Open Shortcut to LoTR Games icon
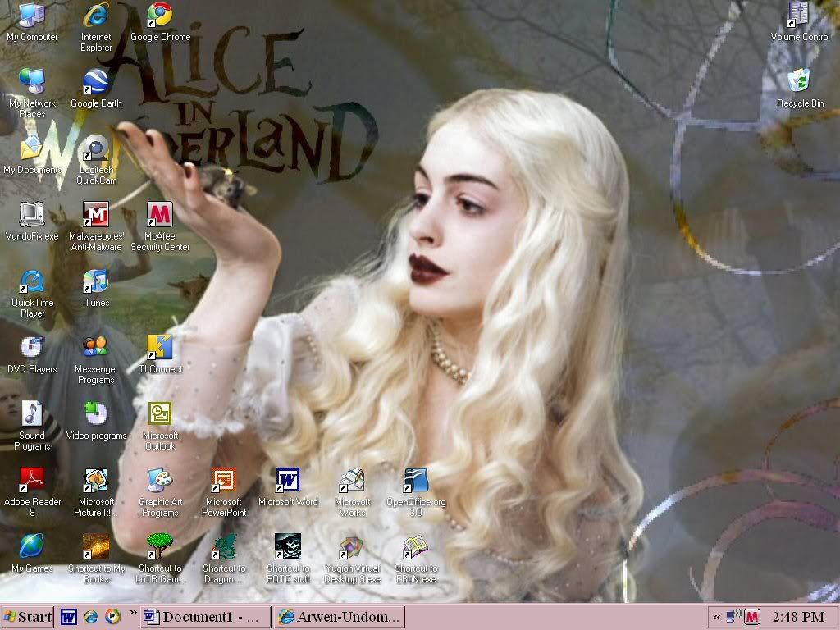 160,559
